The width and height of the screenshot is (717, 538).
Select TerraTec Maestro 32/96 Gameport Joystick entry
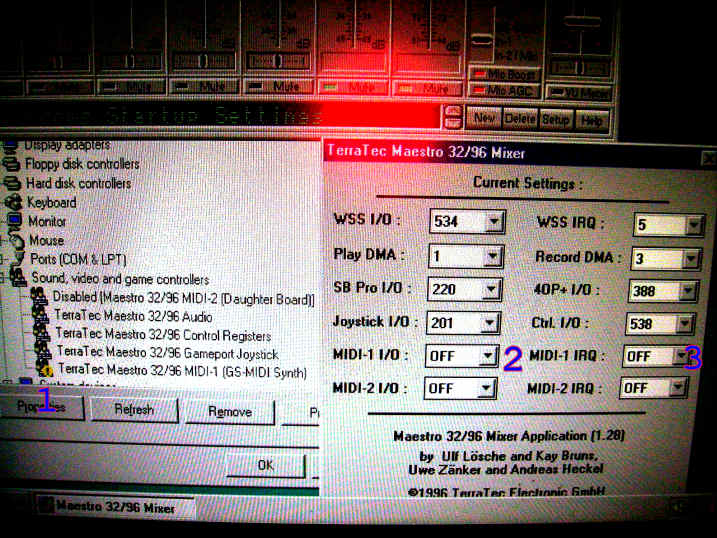coord(166,352)
